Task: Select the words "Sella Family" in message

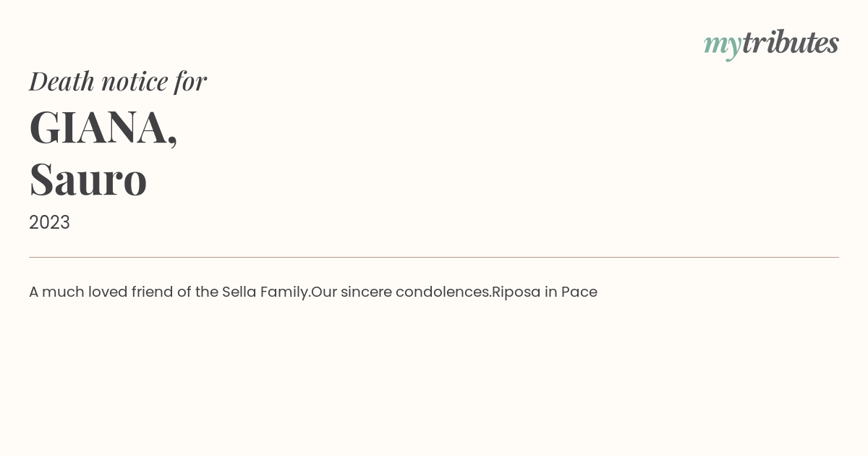Action: coord(266,292)
